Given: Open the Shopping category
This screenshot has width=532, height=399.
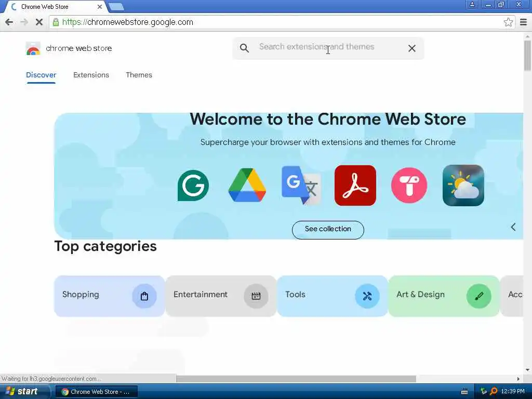Looking at the screenshot, I should [109, 296].
